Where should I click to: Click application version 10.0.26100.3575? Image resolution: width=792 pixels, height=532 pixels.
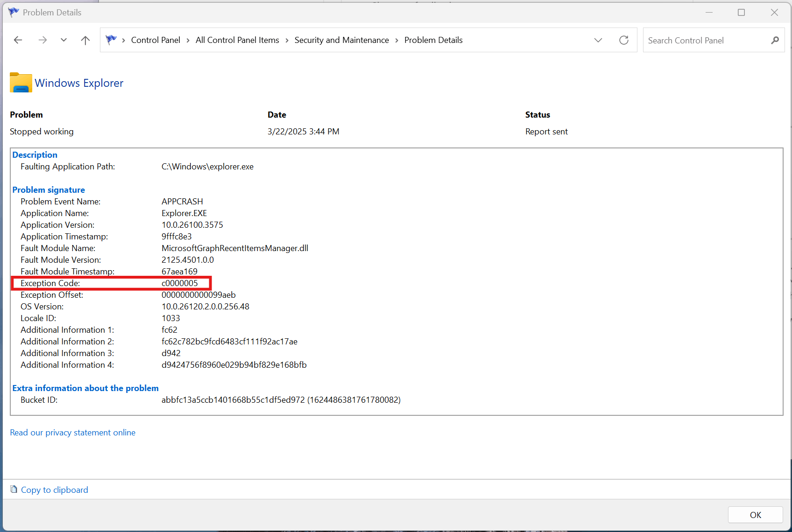click(192, 225)
